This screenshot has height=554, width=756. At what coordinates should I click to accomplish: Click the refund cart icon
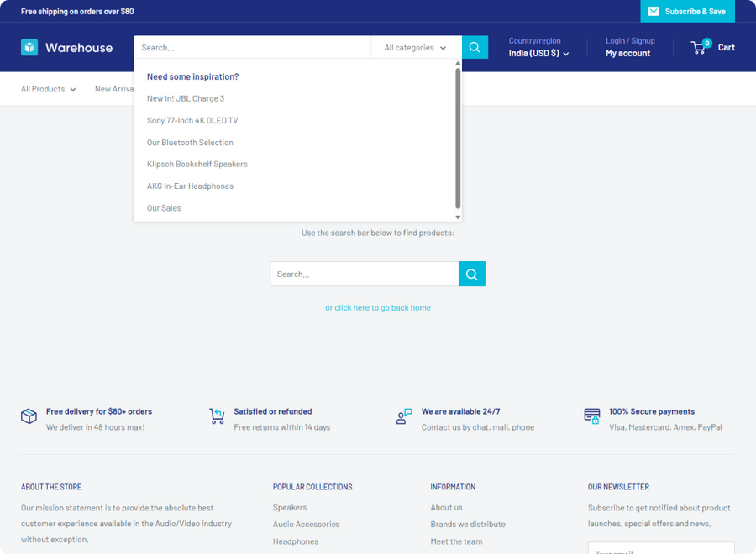217,416
